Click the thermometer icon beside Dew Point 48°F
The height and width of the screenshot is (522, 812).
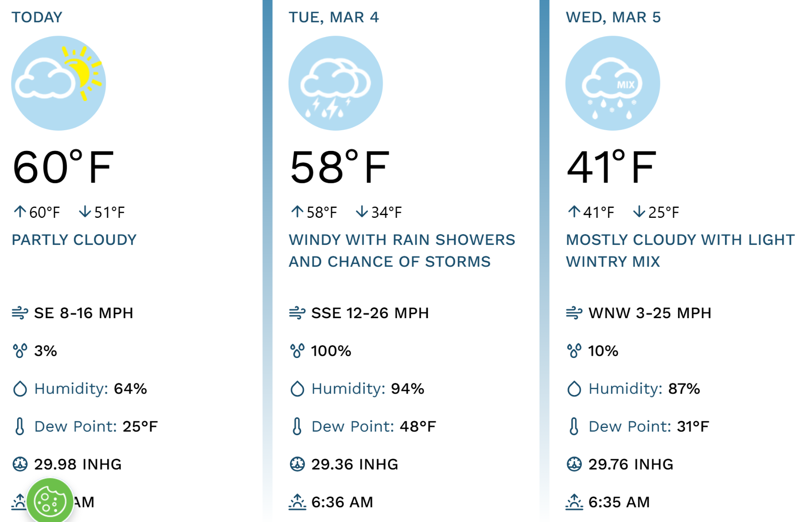pos(297,426)
